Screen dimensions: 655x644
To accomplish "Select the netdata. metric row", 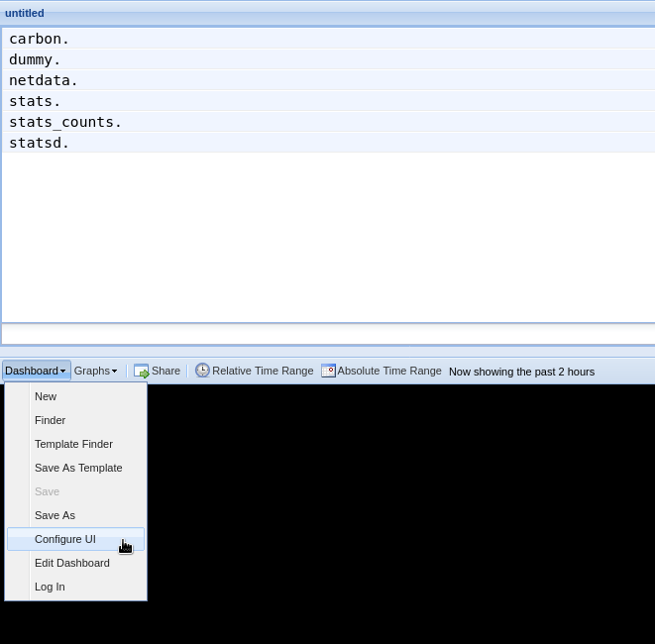I will [328, 80].
